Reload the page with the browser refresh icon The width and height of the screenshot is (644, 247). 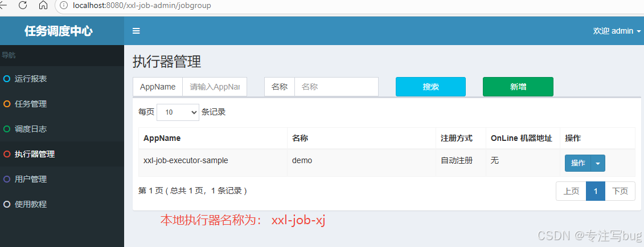coord(23,5)
